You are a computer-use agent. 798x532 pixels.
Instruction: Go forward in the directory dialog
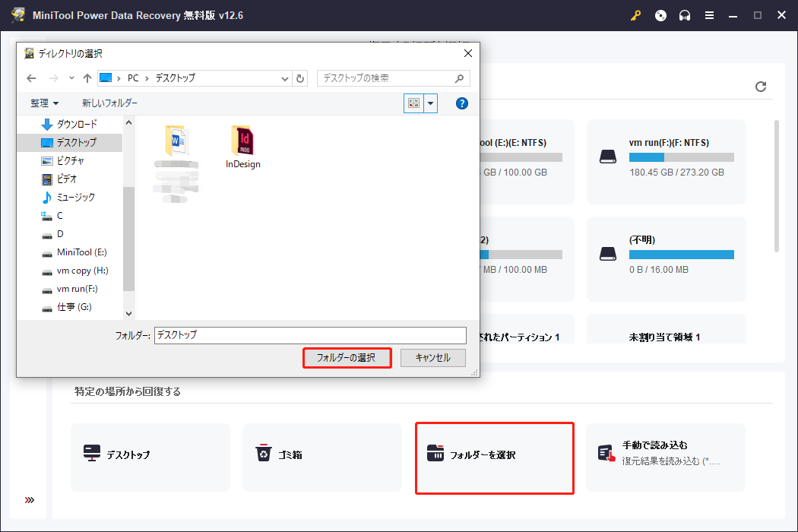[x=53, y=78]
